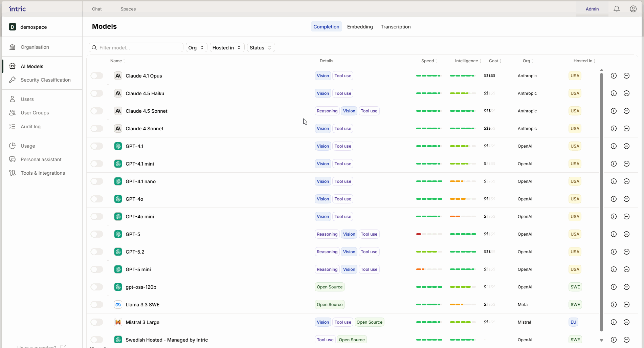Open the Hosted in filter dropdown
The width and height of the screenshot is (644, 348).
tap(227, 48)
